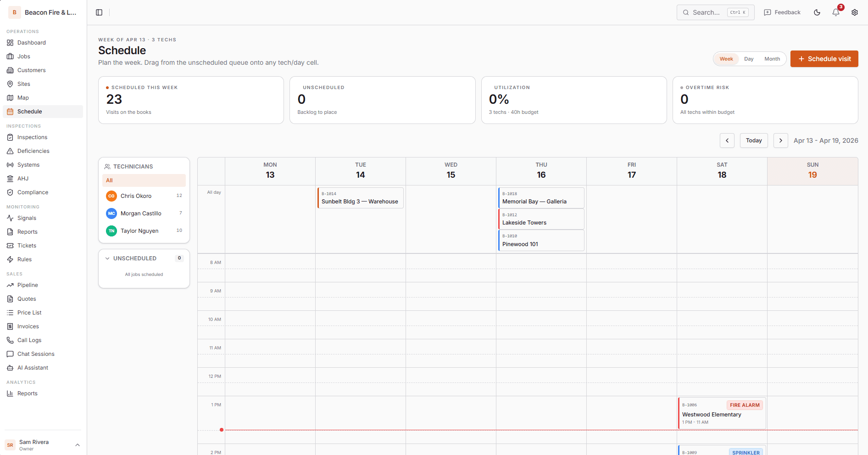This screenshot has width=868, height=455.
Task: Go to Signals monitoring page
Action: tap(27, 218)
